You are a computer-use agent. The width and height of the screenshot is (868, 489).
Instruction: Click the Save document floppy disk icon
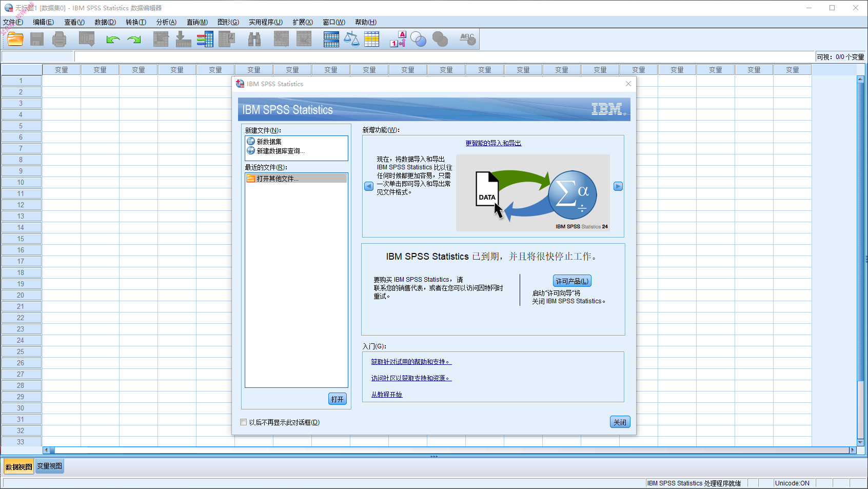point(37,39)
